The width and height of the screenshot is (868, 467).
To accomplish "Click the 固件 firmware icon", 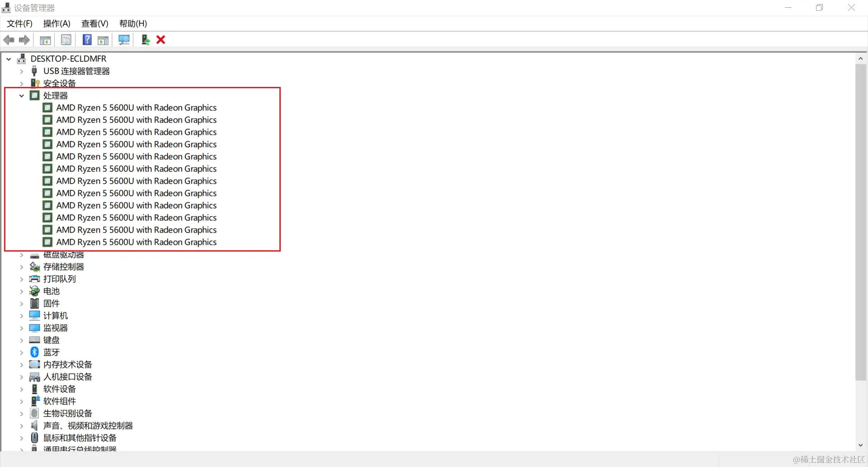I will tap(34, 303).
